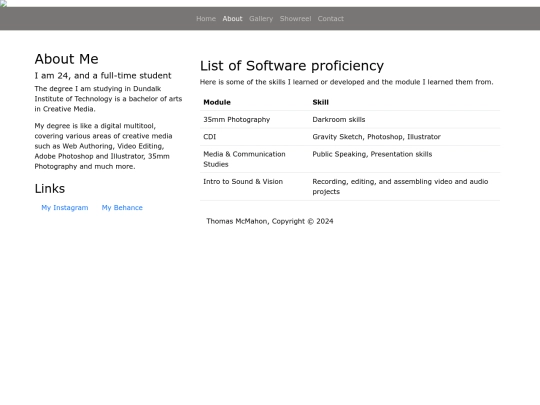Click the Links heading
540x405 pixels.
(x=50, y=188)
